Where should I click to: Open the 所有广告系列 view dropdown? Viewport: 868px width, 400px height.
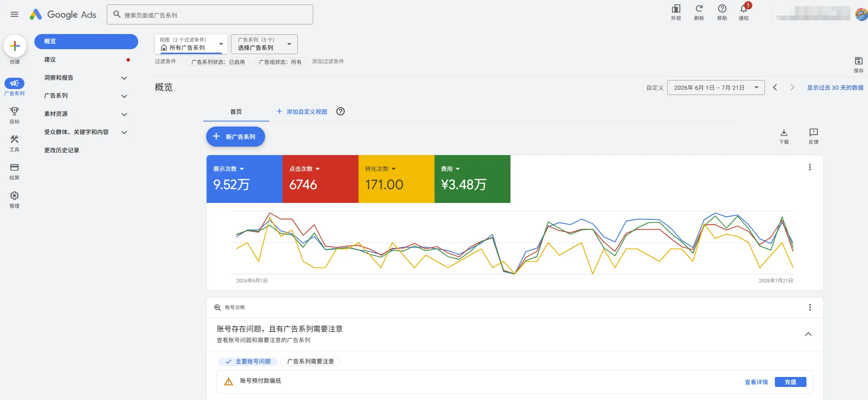point(191,44)
